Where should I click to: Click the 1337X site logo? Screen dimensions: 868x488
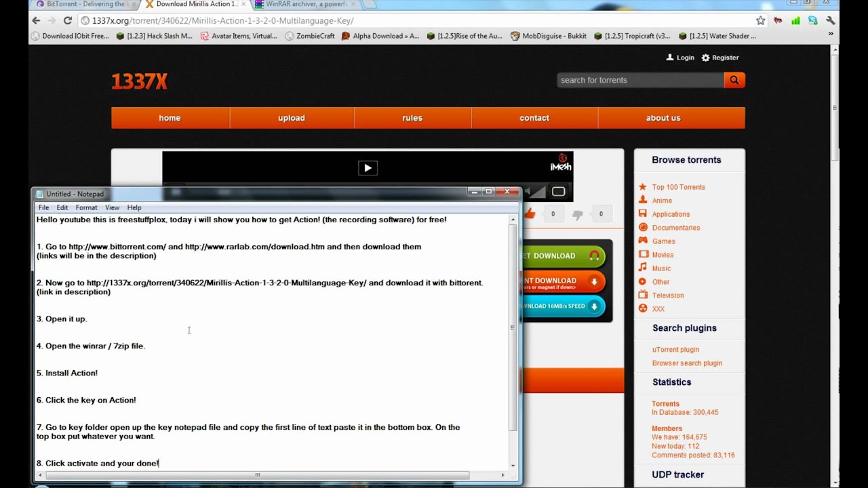(139, 81)
